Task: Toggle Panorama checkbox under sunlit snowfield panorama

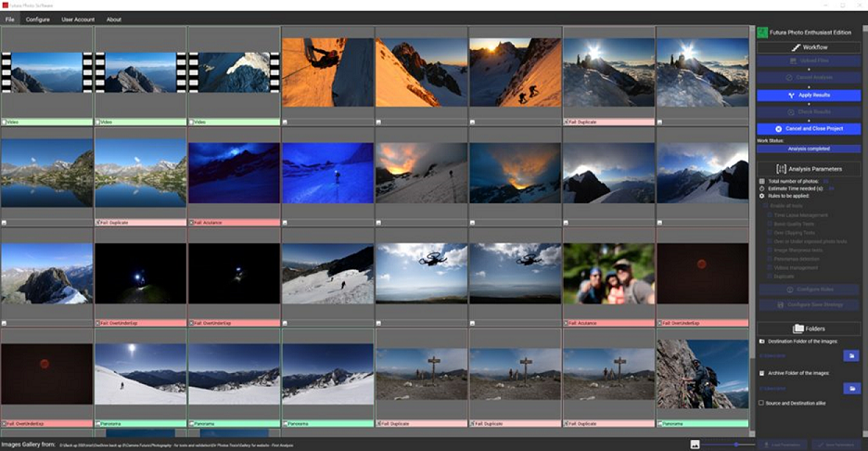Action: click(98, 424)
